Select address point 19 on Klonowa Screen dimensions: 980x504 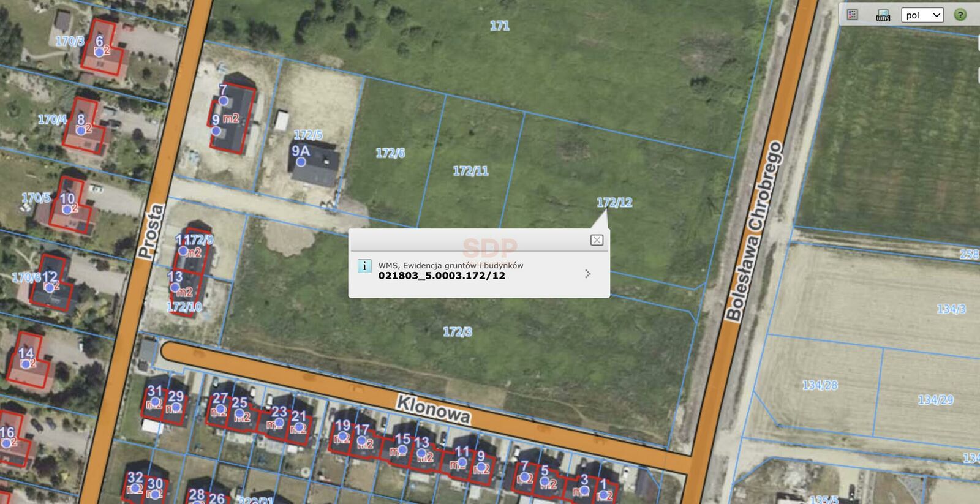[342, 437]
